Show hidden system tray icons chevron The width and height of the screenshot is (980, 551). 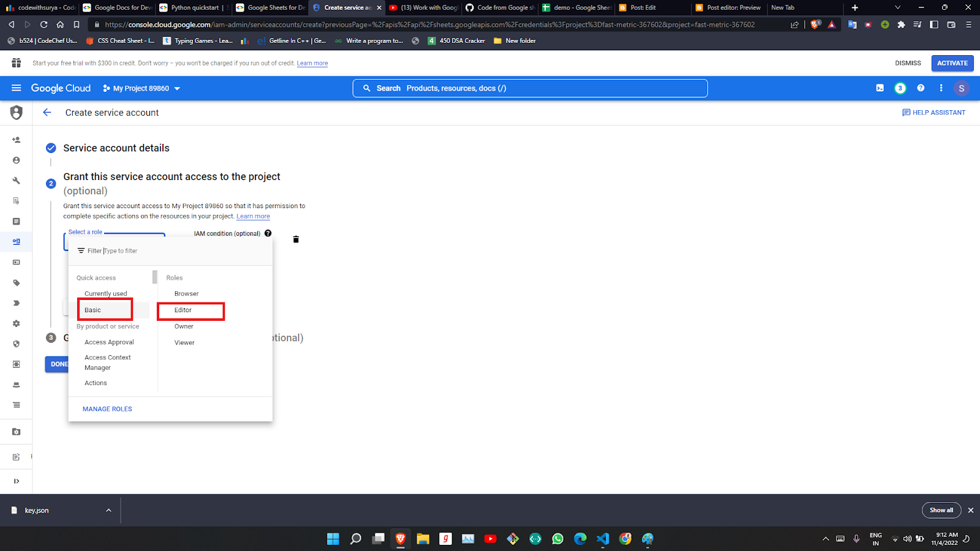pyautogui.click(x=826, y=539)
